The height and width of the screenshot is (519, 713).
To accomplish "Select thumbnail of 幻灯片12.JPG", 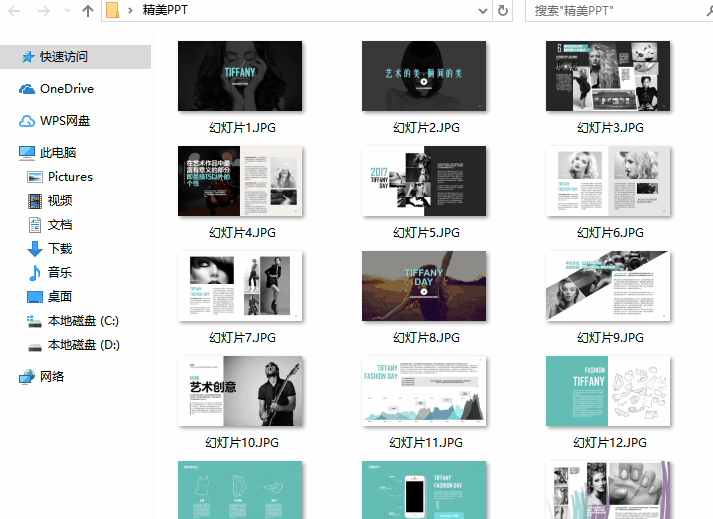I will click(608, 391).
